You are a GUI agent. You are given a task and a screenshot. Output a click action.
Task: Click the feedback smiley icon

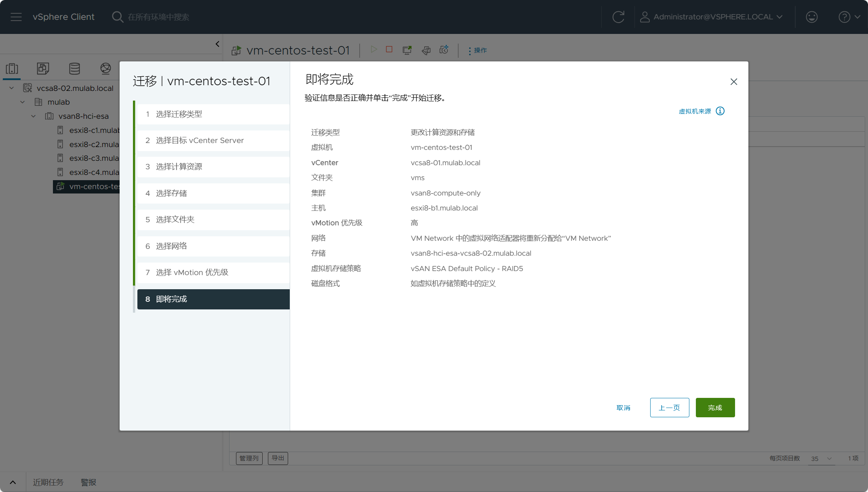(x=811, y=17)
